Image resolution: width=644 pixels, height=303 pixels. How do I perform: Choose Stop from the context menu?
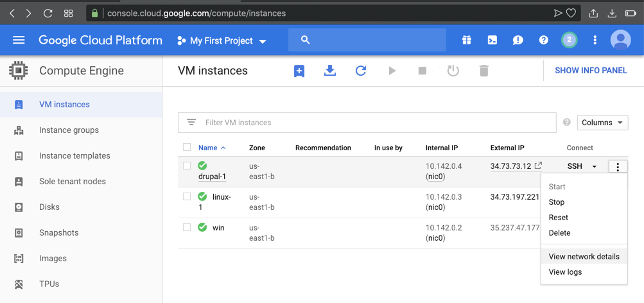pos(557,202)
